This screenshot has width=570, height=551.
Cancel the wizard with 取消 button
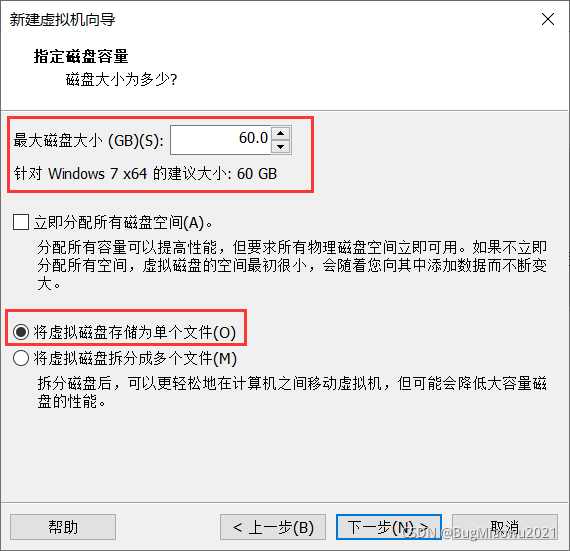click(x=505, y=527)
